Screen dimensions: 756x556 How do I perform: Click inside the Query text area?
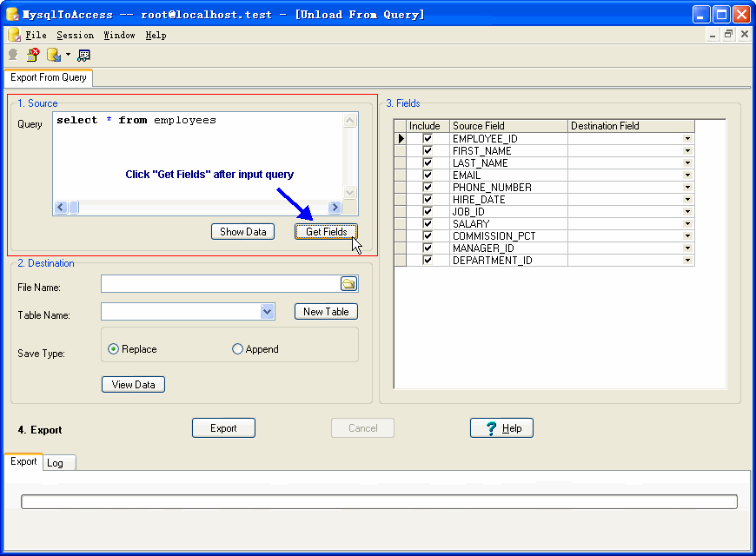(198, 156)
